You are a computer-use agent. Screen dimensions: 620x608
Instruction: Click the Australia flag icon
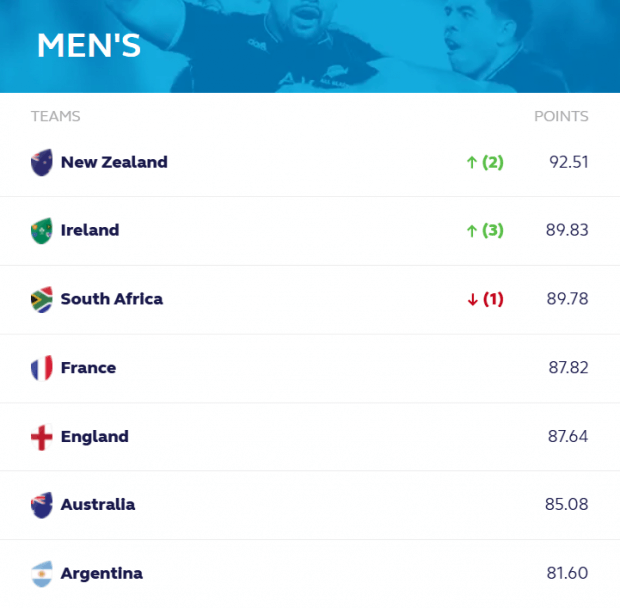tap(42, 505)
